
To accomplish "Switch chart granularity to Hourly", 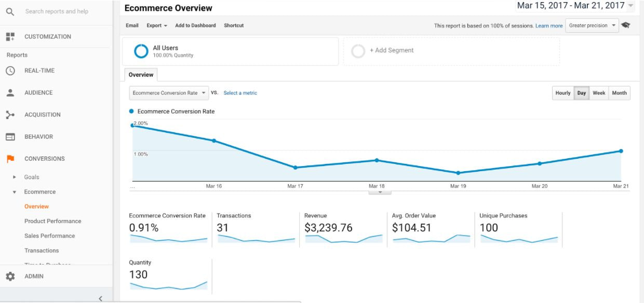I will (563, 93).
